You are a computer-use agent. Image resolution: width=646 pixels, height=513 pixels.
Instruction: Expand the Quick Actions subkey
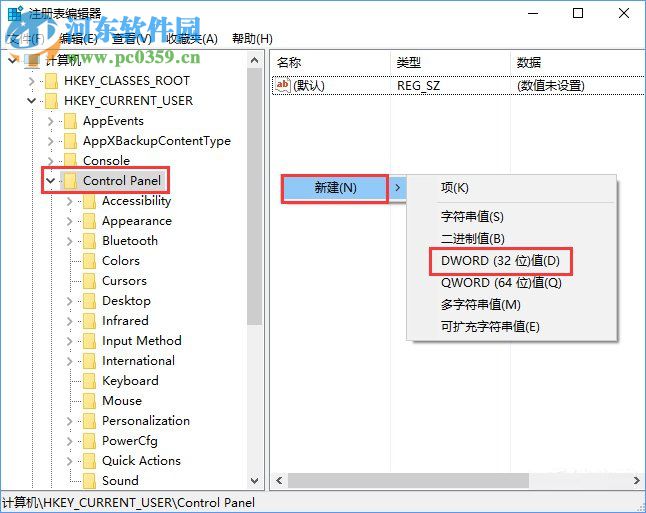[70, 461]
